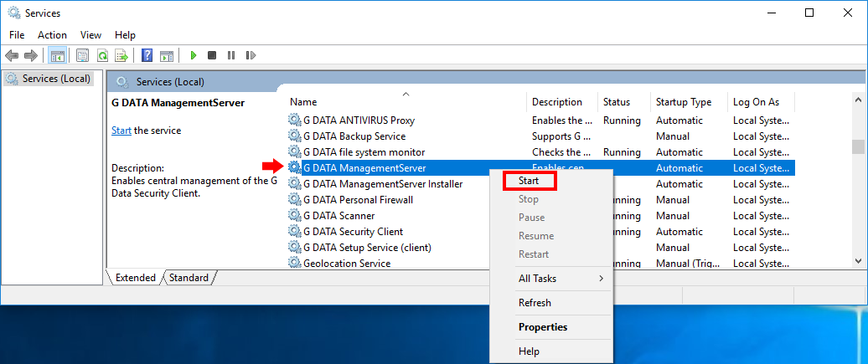Click the green Refresh toolbar icon
Image resolution: width=868 pixels, height=364 pixels.
[102, 55]
